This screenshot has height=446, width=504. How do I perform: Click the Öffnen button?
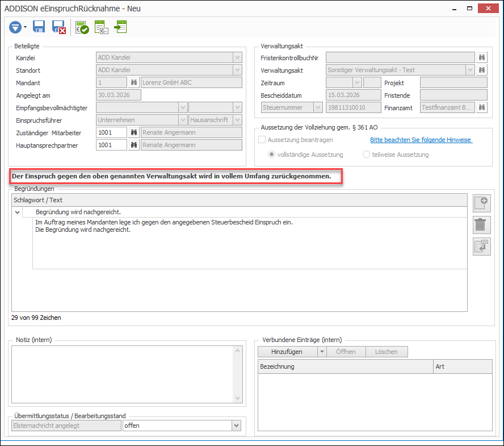tap(346, 352)
